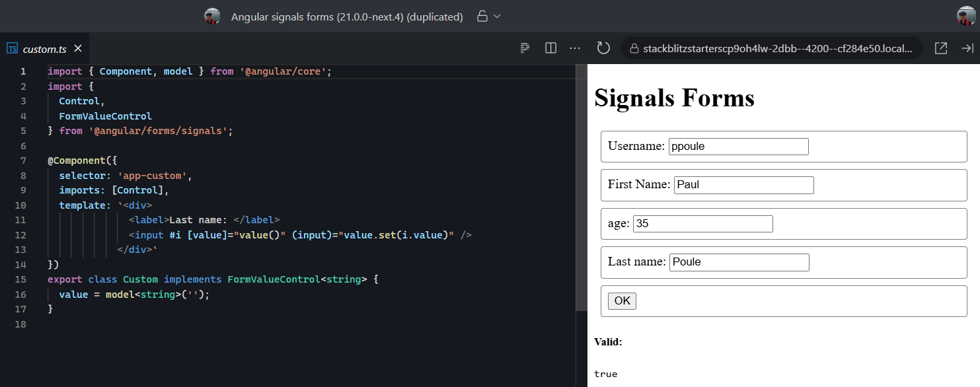Image resolution: width=980 pixels, height=387 pixels.
Task: Close the custom.ts editor tab
Action: pyautogui.click(x=78, y=49)
